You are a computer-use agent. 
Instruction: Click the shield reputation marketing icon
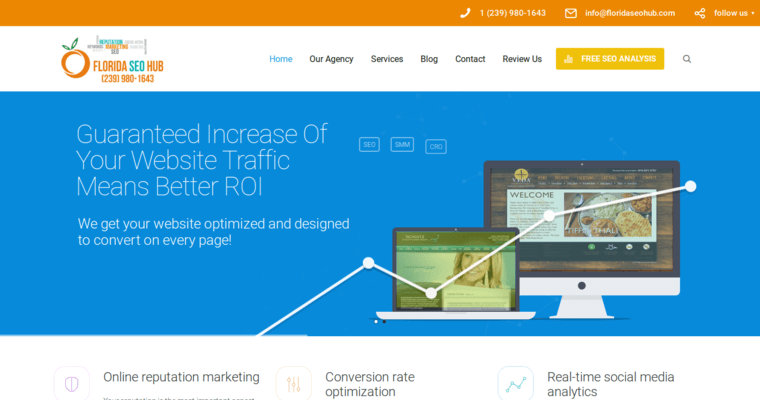pos(71,384)
